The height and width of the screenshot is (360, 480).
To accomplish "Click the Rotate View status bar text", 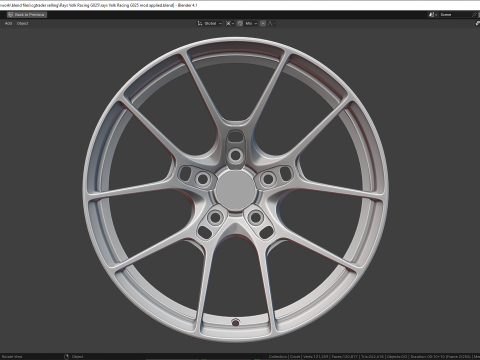I will (12, 357).
